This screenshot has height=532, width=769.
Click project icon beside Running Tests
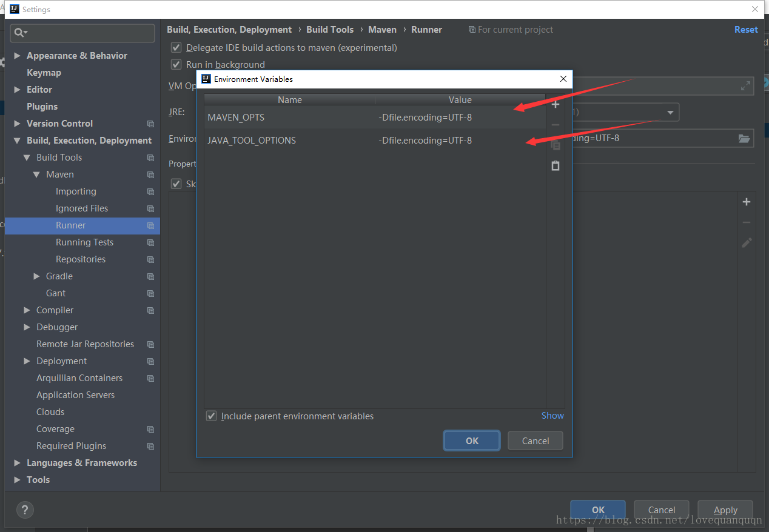tap(150, 242)
